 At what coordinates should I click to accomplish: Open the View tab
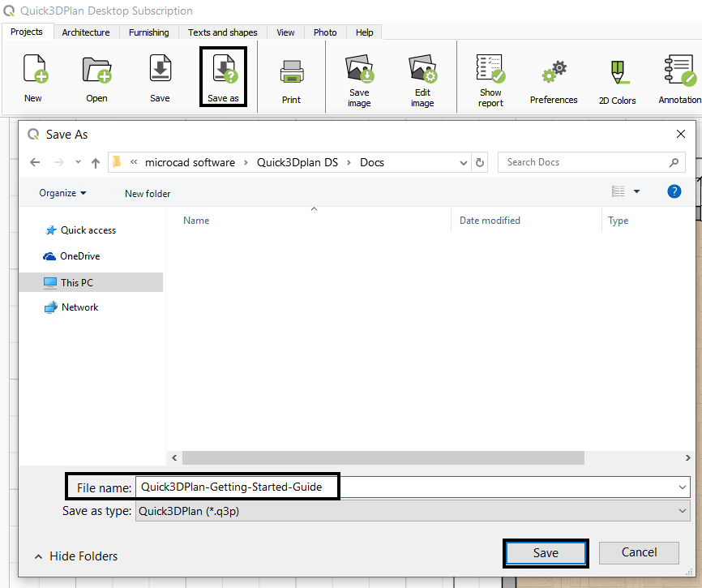click(x=285, y=32)
